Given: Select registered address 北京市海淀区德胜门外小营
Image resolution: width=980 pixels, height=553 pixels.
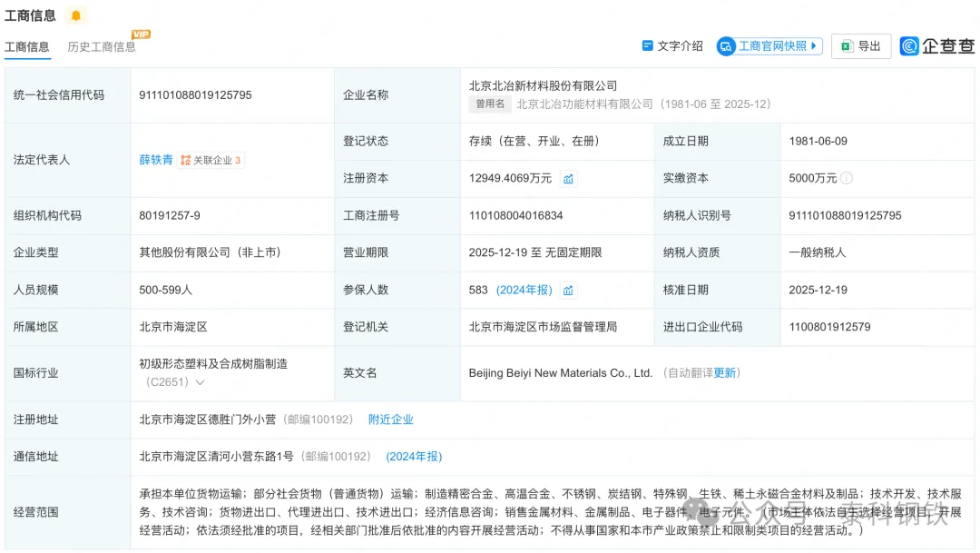Looking at the screenshot, I should [x=208, y=420].
